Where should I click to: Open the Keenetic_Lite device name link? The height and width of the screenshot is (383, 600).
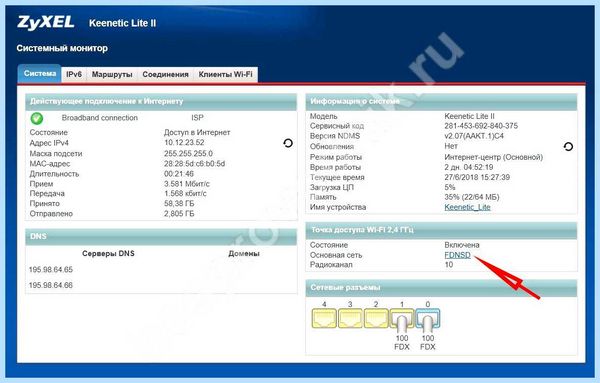tap(467, 207)
